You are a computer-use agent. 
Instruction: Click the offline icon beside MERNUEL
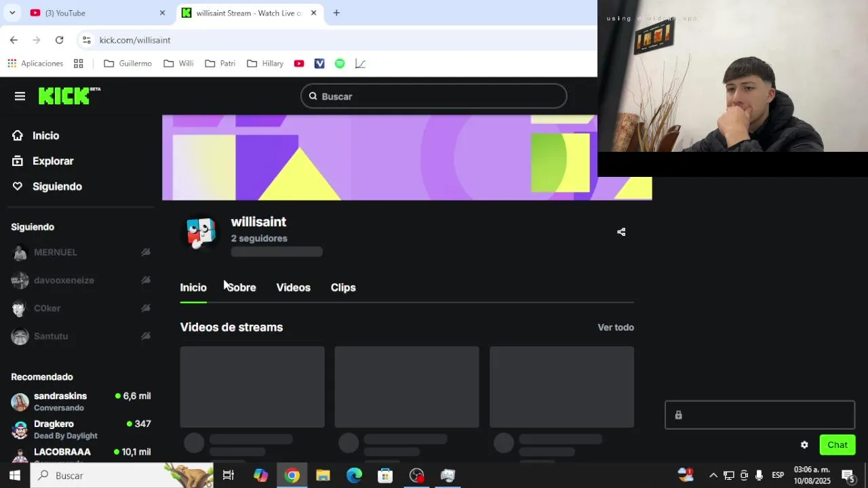[x=146, y=252]
